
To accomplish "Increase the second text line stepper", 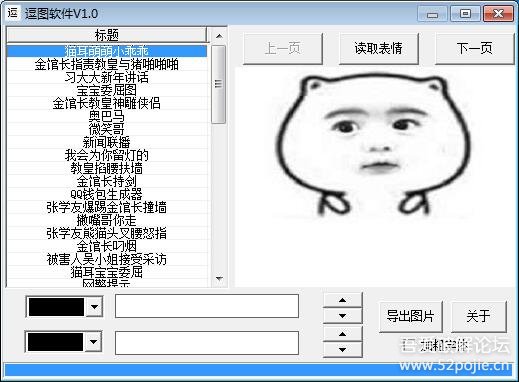I will pyautogui.click(x=342, y=334).
